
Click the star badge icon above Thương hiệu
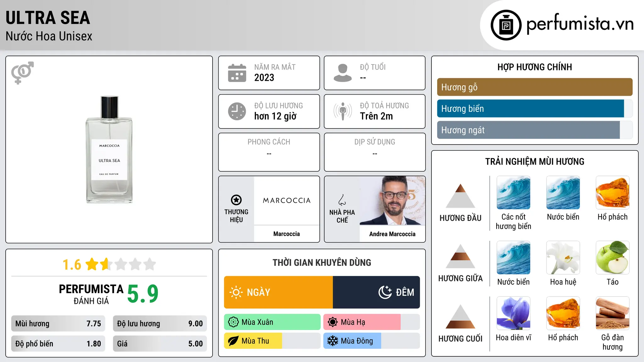[x=236, y=200]
